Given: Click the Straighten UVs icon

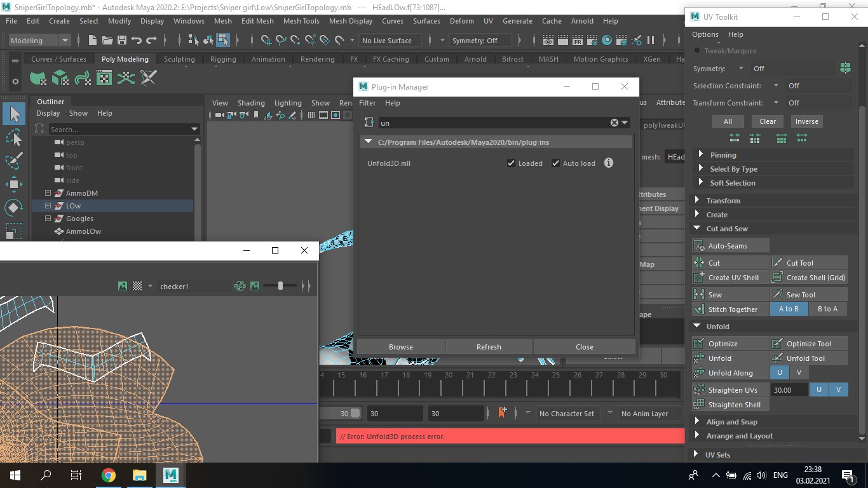Looking at the screenshot, I should [x=700, y=390].
